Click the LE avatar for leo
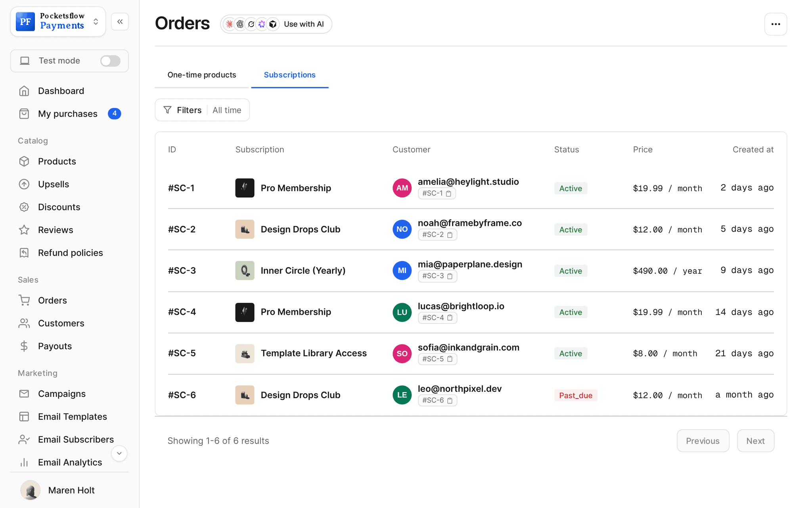The width and height of the screenshot is (812, 508). (402, 395)
